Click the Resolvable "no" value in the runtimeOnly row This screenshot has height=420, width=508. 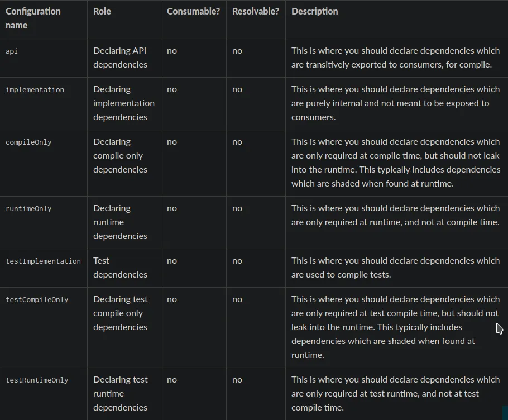click(237, 208)
